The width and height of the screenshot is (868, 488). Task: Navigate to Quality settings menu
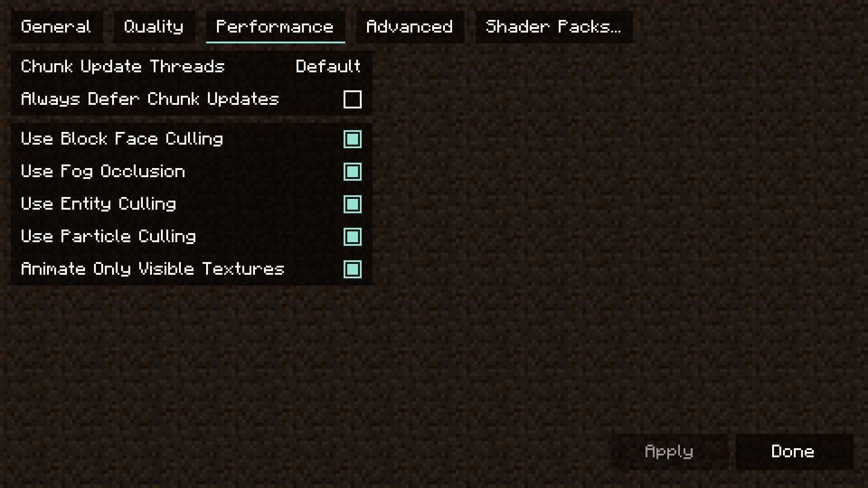click(153, 26)
